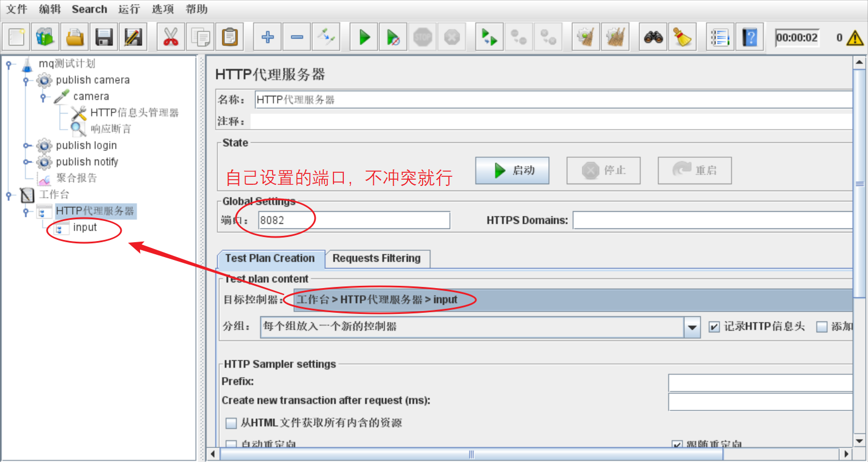
Task: Click the Clear broom icon
Action: coord(586,38)
